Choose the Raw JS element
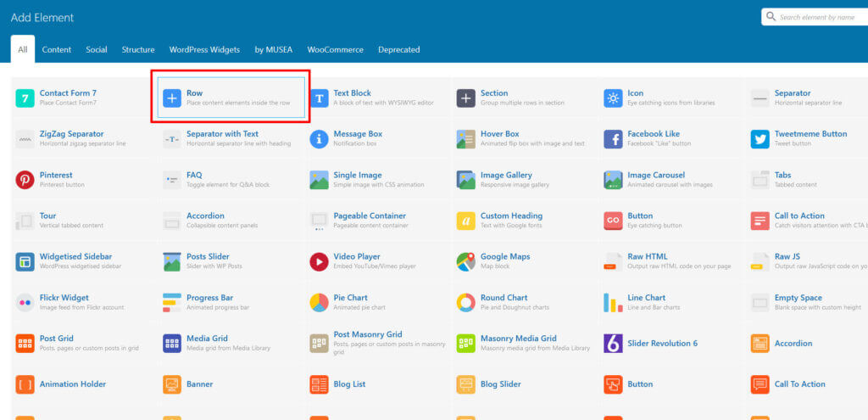 (807, 261)
